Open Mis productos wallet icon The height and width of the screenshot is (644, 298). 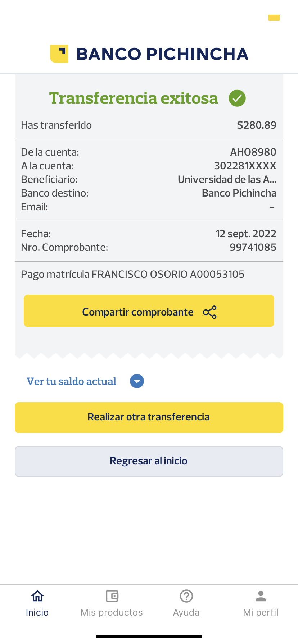(112, 596)
